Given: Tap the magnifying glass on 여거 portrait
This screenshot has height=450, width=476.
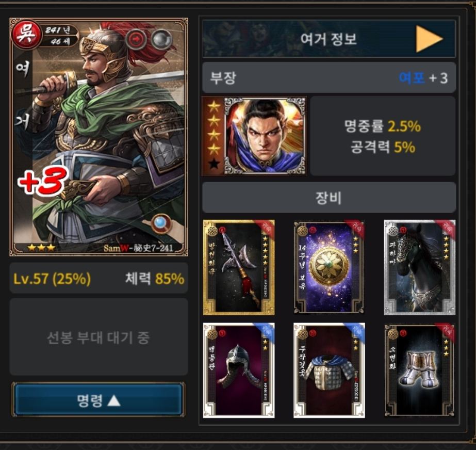Looking at the screenshot, I should point(161,223).
